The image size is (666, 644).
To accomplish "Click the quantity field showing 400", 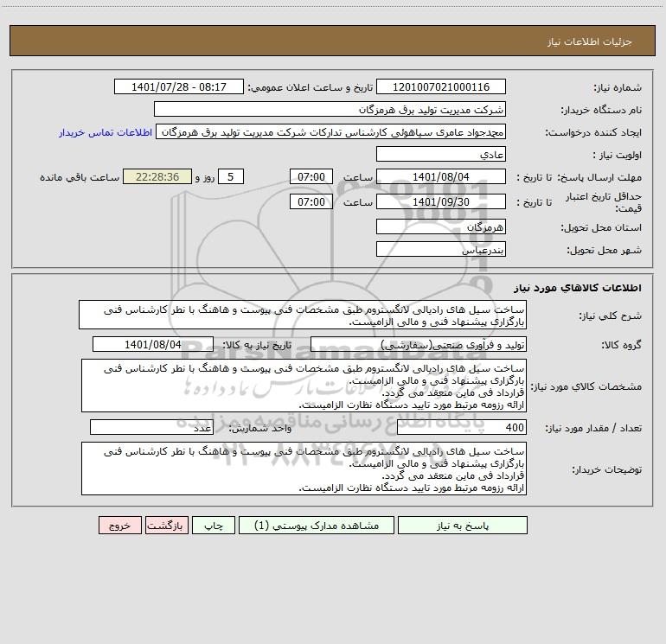I will (x=462, y=428).
